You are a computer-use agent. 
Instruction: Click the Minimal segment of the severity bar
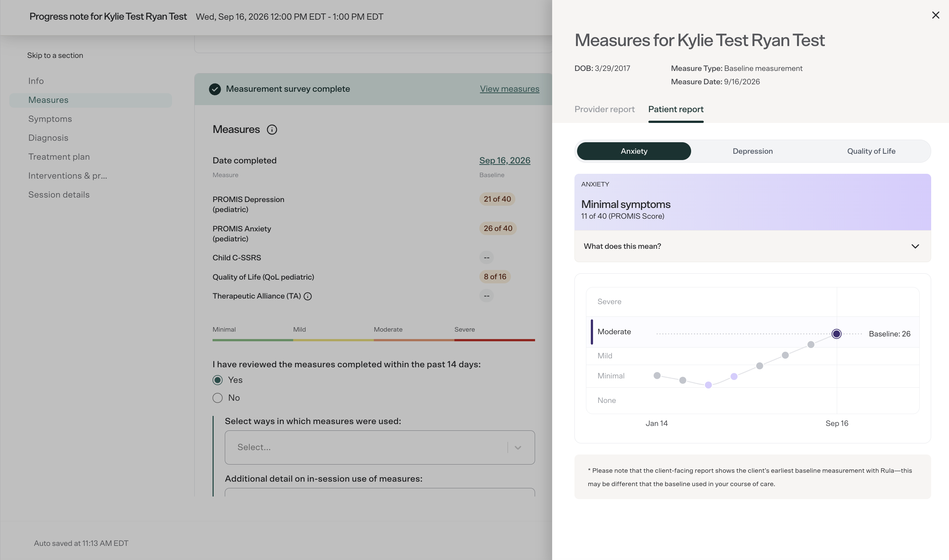coord(253,340)
